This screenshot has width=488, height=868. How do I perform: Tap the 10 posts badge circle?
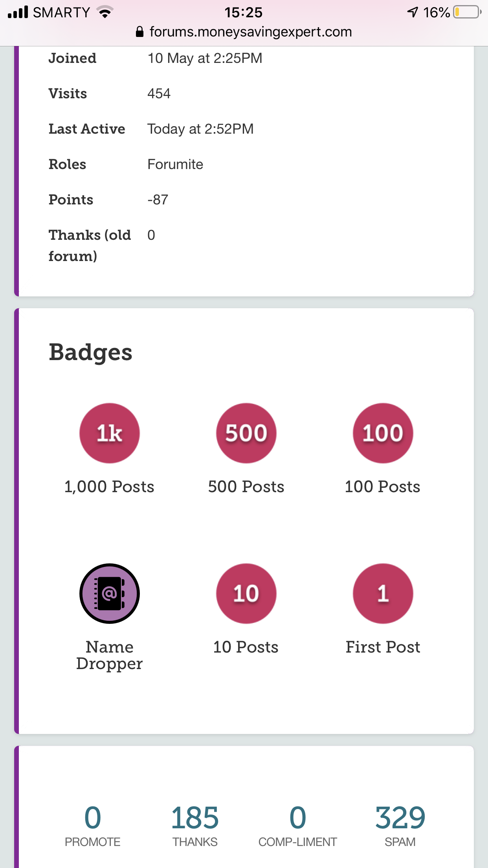pyautogui.click(x=246, y=594)
